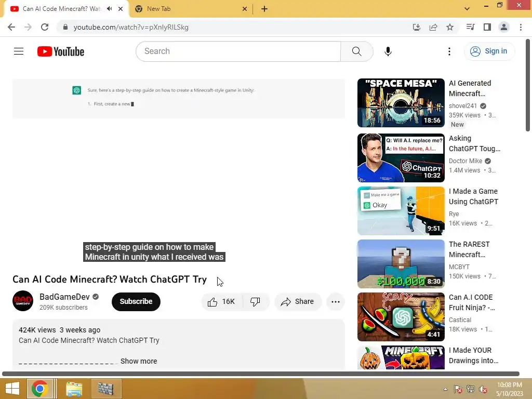Click the install/download page icon
This screenshot has width=532, height=399.
[x=416, y=27]
